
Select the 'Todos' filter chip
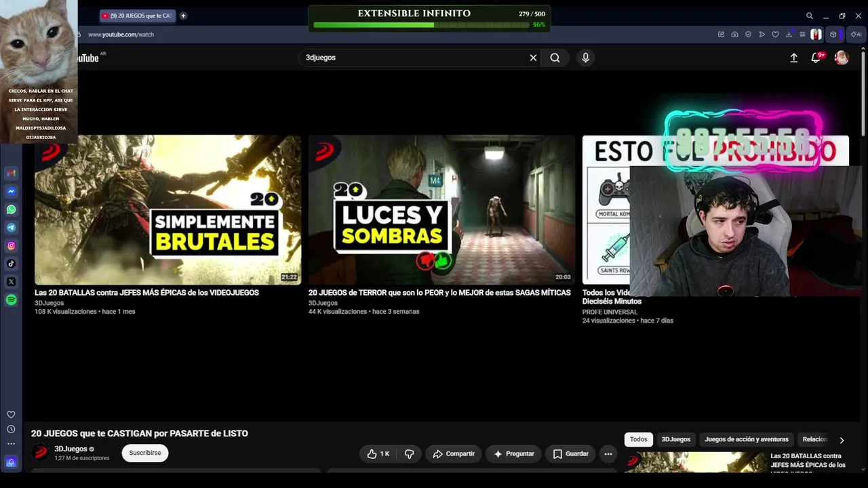click(x=639, y=439)
